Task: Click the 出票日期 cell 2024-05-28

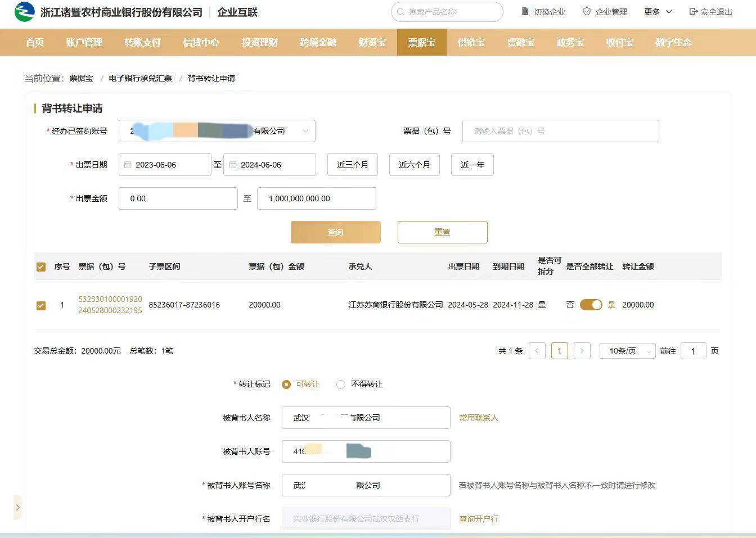Action: click(x=468, y=305)
